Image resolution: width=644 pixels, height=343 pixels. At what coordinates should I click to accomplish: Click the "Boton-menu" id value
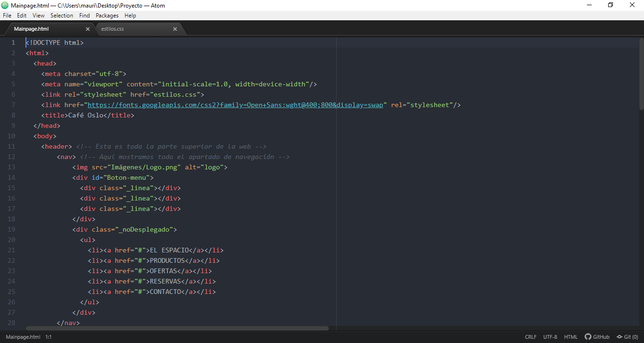coord(126,177)
